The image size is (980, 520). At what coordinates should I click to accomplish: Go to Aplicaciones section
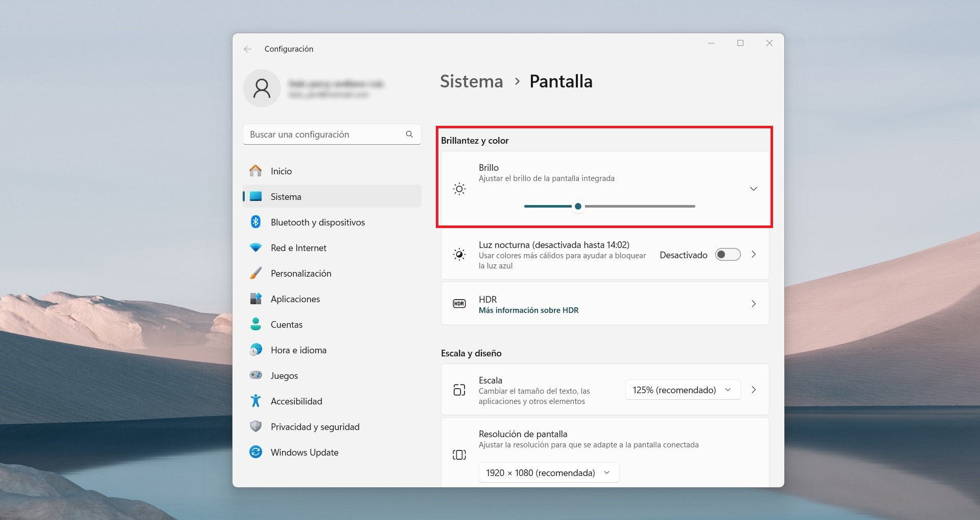coord(332,299)
